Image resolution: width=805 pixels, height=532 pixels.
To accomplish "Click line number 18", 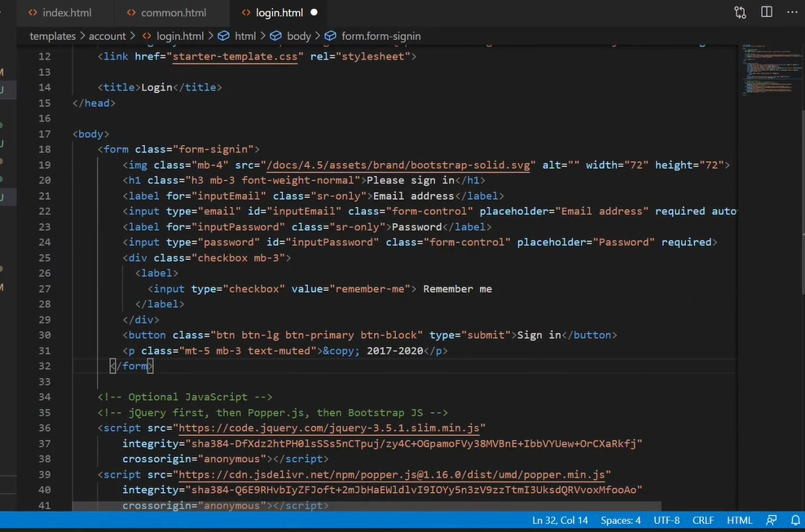I will (x=44, y=149).
